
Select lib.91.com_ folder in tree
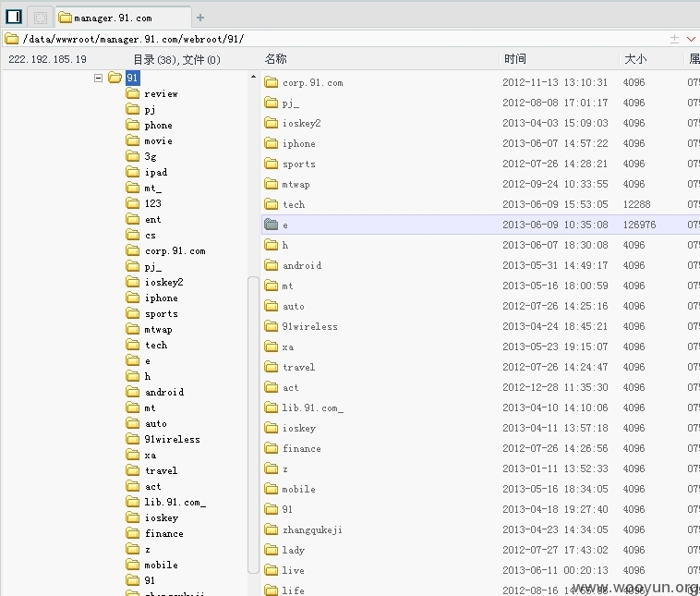click(175, 503)
